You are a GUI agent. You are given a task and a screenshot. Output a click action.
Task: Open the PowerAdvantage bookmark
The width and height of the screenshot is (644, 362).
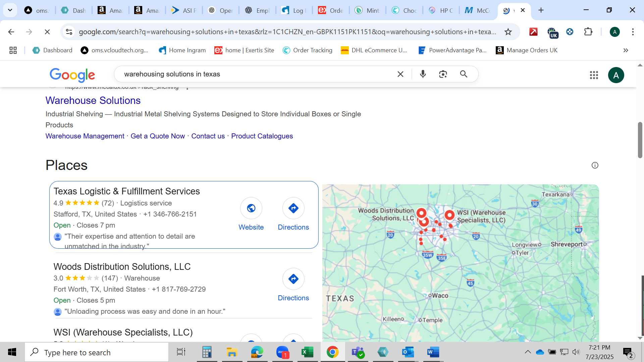tap(452, 50)
